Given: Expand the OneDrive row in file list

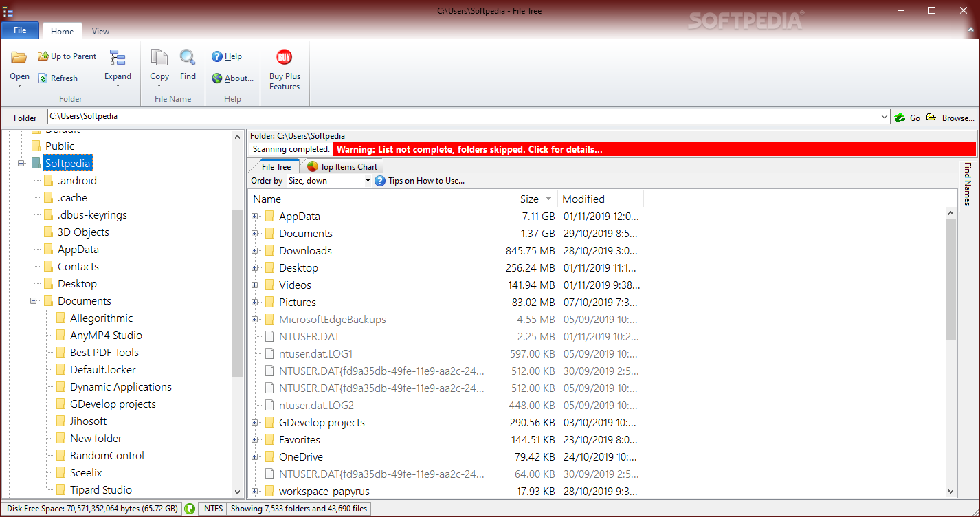Looking at the screenshot, I should pyautogui.click(x=255, y=457).
